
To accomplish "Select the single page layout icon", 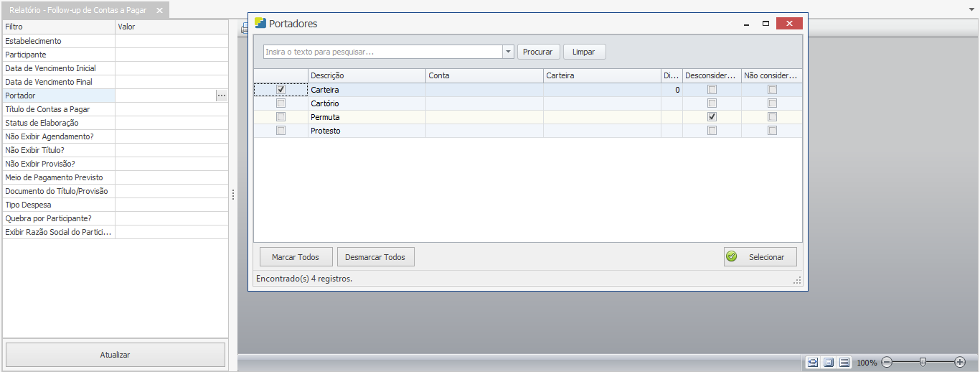I will point(829,363).
